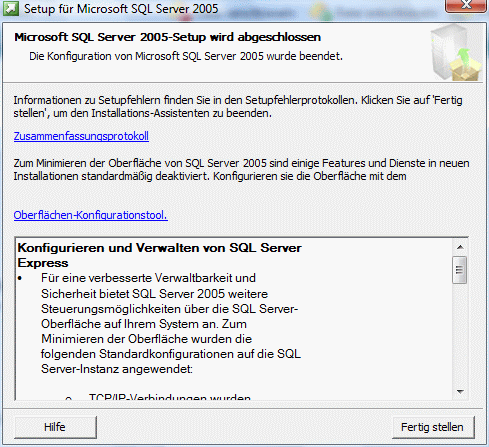Viewport: 489px width, 447px height.
Task: Click the 'Microsoft SQL Server 2005-Setup wird abgeschlossen' title
Action: tap(167, 37)
